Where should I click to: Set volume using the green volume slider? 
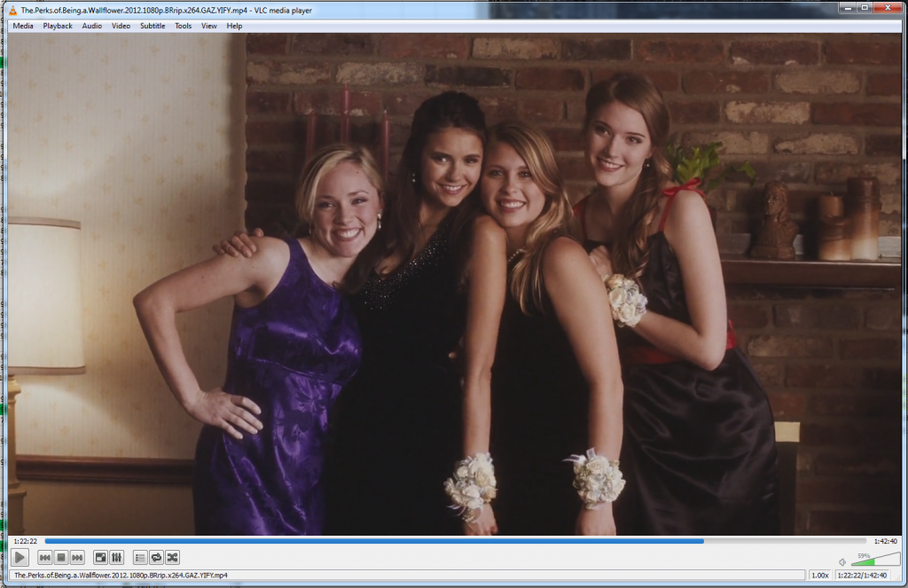pyautogui.click(x=875, y=559)
